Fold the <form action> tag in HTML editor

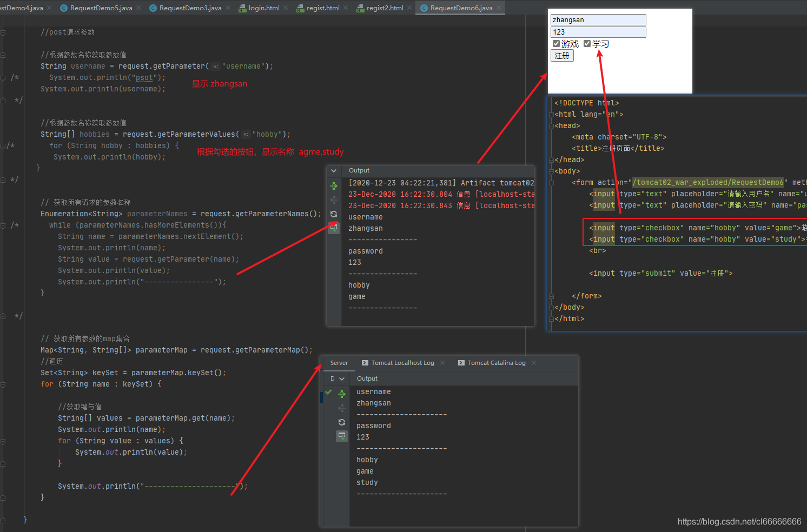(551, 182)
